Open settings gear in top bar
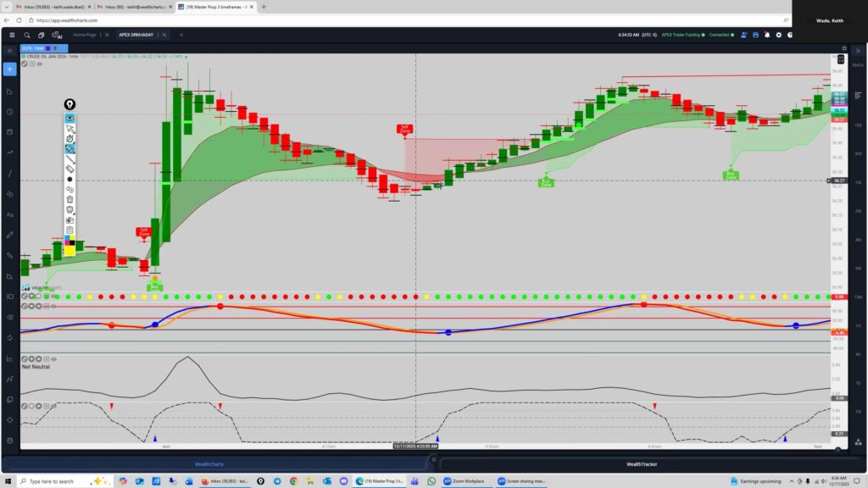This screenshot has width=868, height=488. (779, 35)
